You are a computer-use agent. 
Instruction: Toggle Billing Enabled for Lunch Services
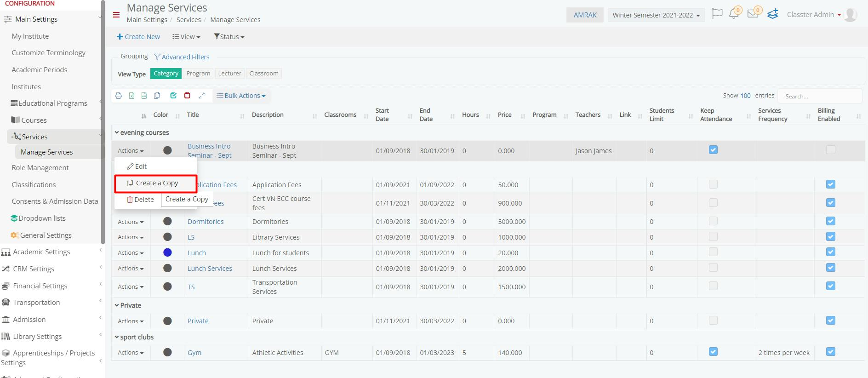pos(831,268)
